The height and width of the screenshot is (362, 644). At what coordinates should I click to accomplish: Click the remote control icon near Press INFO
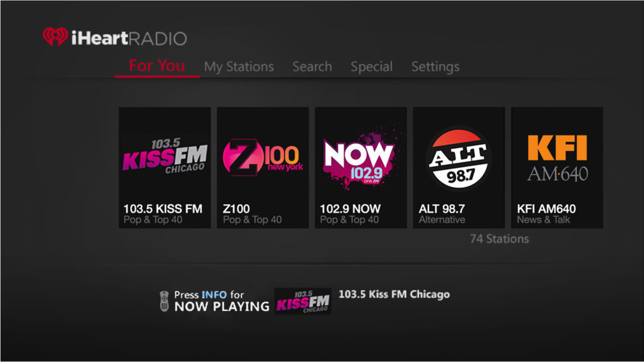(x=164, y=301)
